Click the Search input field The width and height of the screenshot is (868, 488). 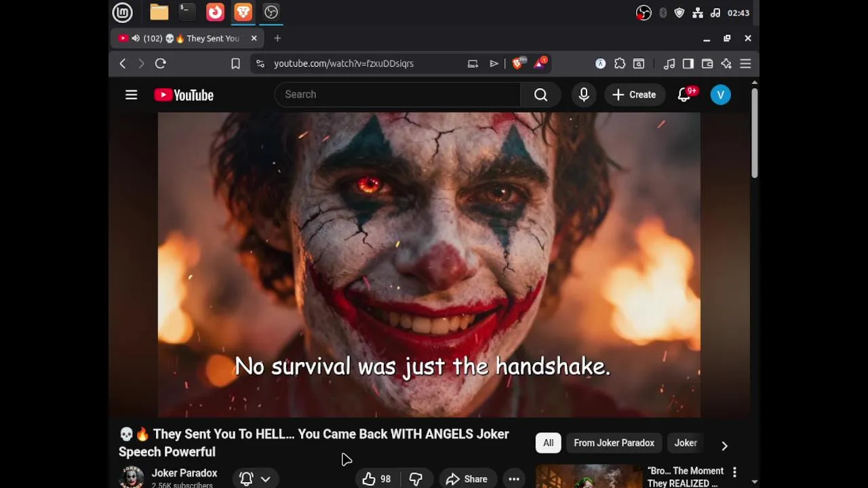coord(397,95)
